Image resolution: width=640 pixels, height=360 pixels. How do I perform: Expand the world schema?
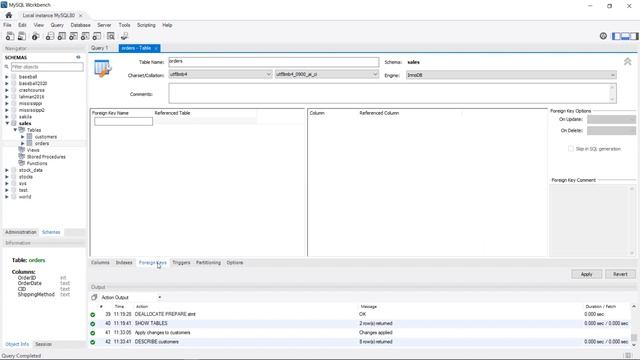(x=7, y=197)
